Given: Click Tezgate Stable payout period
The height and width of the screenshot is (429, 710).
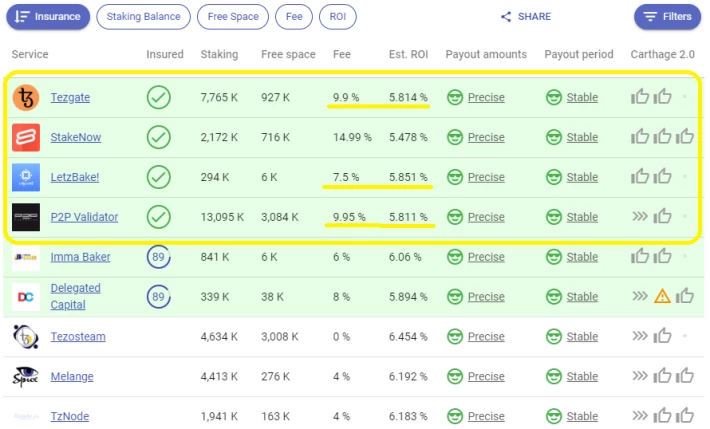Looking at the screenshot, I should click(x=582, y=97).
